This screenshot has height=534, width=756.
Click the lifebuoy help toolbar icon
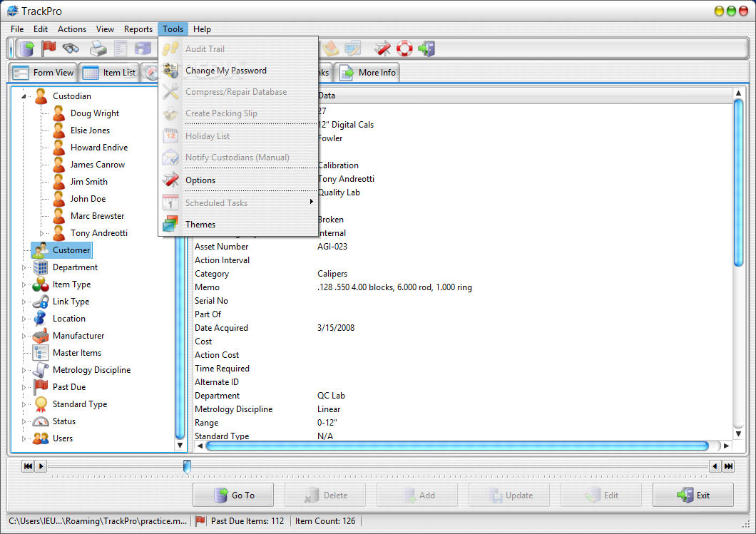pyautogui.click(x=404, y=48)
